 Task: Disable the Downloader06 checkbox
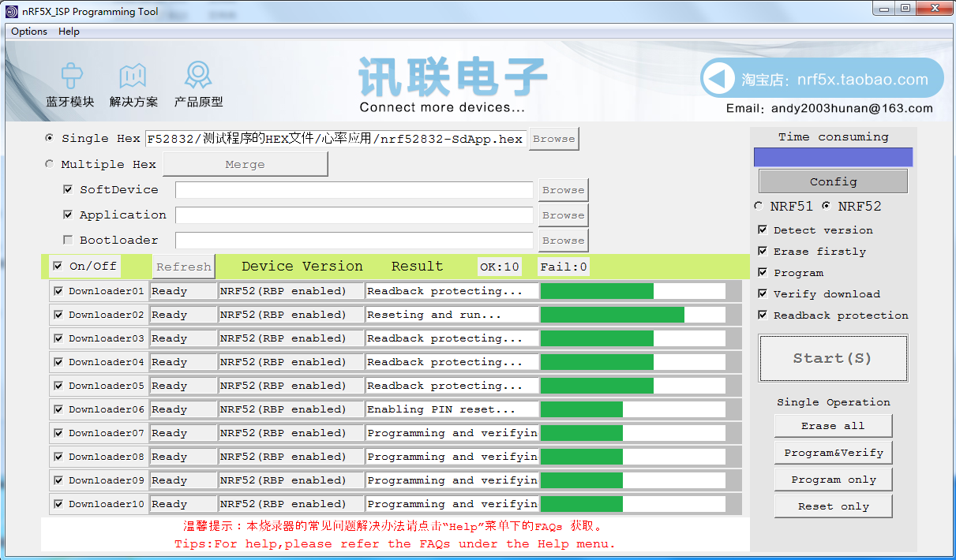click(x=58, y=409)
